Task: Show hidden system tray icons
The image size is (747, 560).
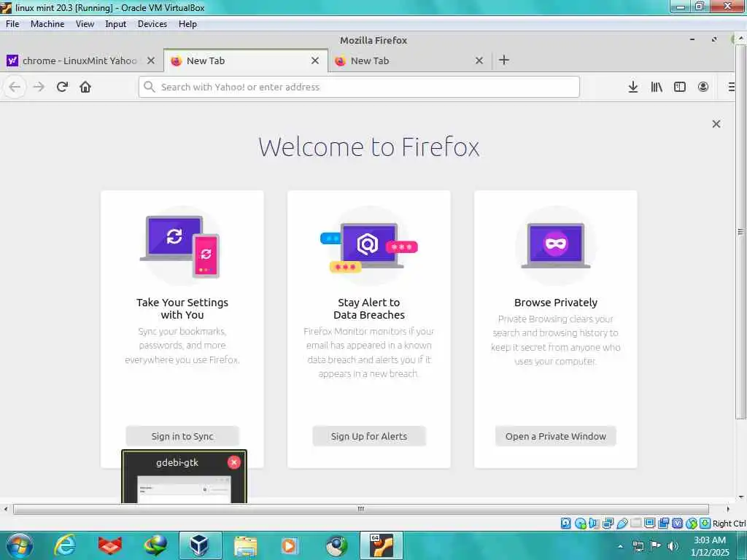Action: coord(620,546)
